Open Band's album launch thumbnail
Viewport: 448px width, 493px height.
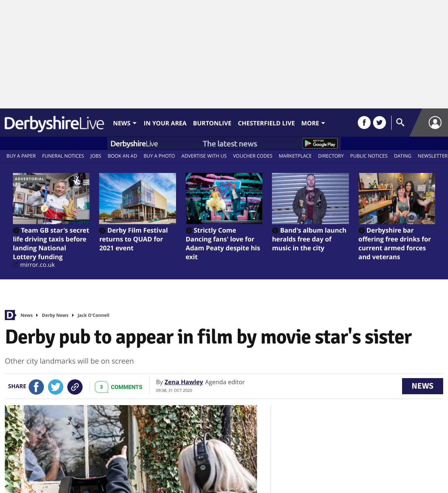310,198
